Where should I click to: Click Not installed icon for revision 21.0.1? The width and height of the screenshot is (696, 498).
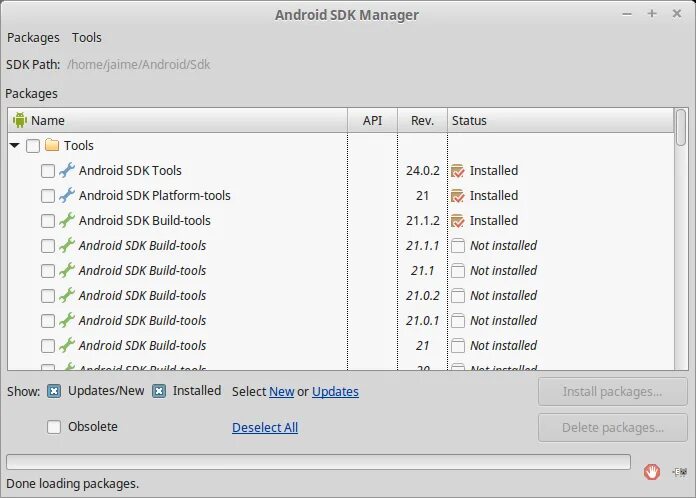point(458,320)
